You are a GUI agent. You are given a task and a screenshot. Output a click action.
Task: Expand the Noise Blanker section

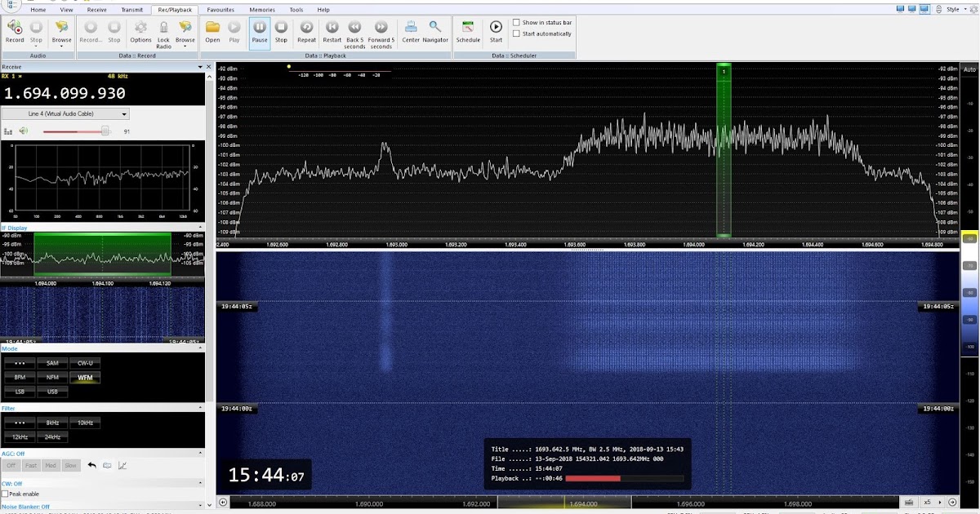200,503
